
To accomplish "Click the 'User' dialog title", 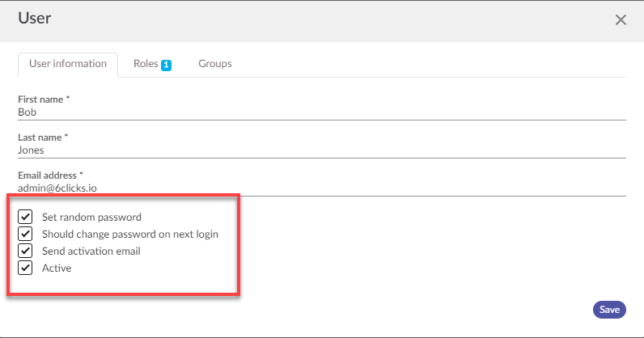I will tap(35, 18).
